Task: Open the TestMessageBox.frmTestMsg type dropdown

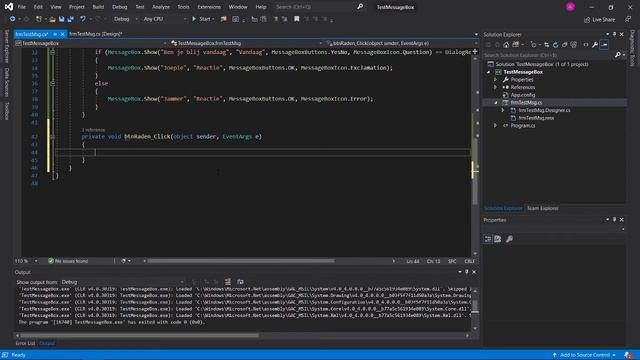Action: [247, 43]
